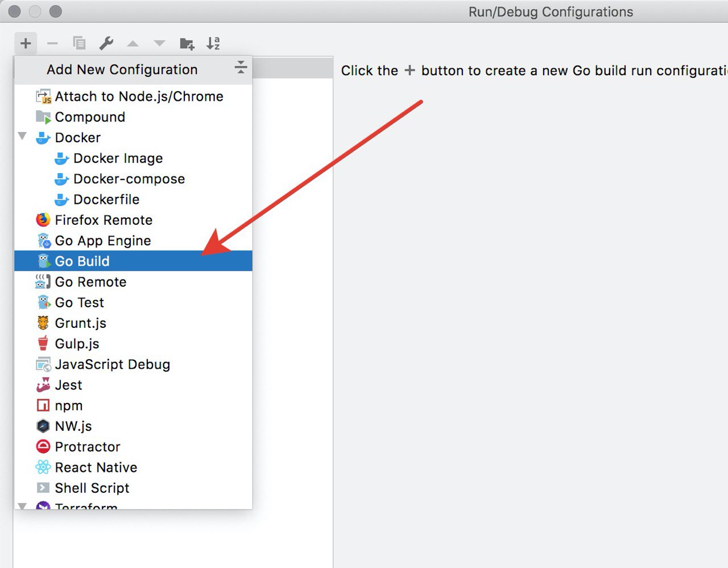Viewport: 728px width, 568px height.
Task: Select Go App Engine configuration
Action: coord(133,240)
